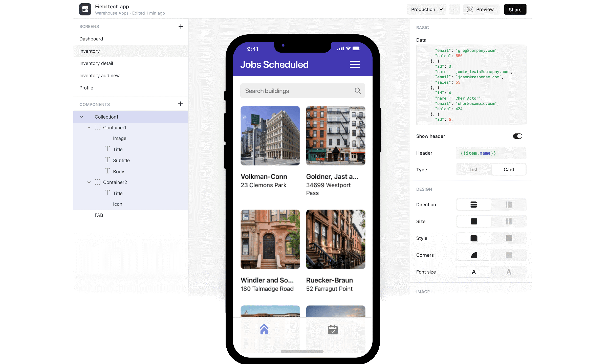Choose the light small Font size A
Image resolution: width=607 pixels, height=364 pixels.
(509, 272)
